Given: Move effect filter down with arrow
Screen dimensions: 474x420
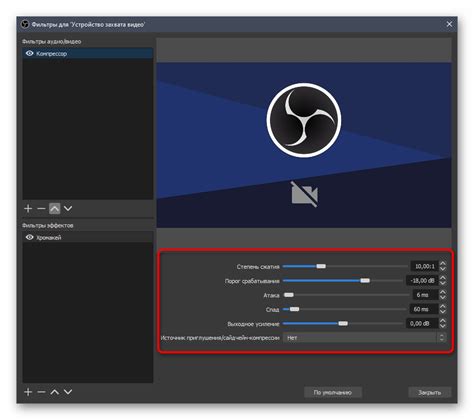Looking at the screenshot, I should coord(68,392).
